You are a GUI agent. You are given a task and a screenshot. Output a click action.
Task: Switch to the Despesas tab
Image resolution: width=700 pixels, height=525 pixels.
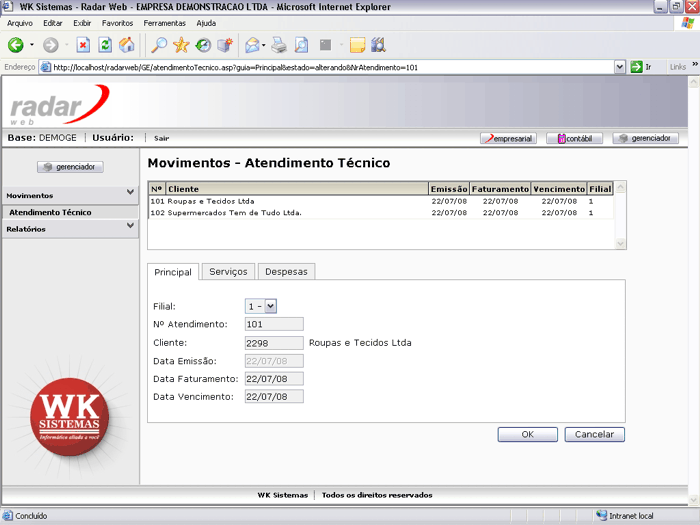tap(286, 272)
